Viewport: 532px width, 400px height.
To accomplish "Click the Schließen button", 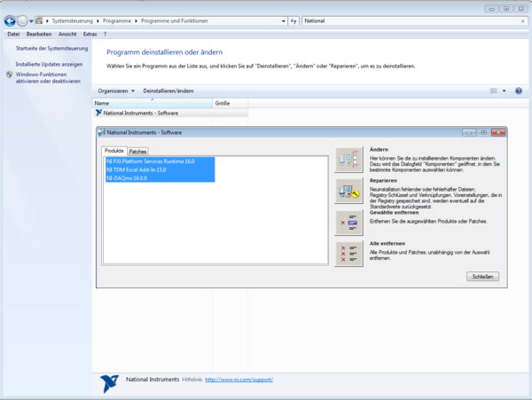I will pyautogui.click(x=482, y=277).
